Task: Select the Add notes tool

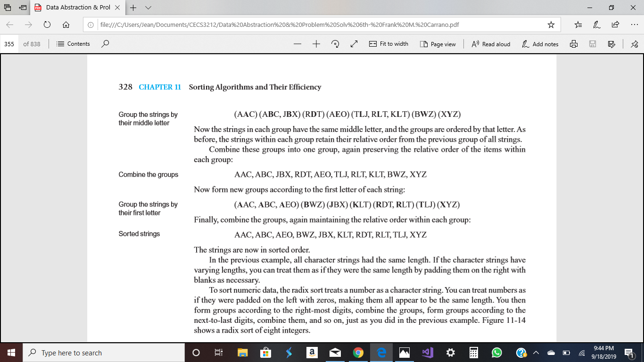Action: pos(540,44)
